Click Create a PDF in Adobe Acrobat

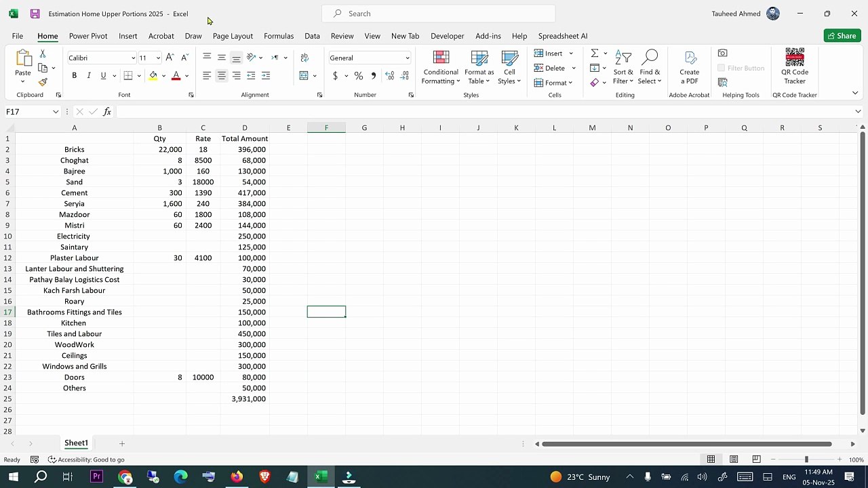pyautogui.click(x=690, y=67)
